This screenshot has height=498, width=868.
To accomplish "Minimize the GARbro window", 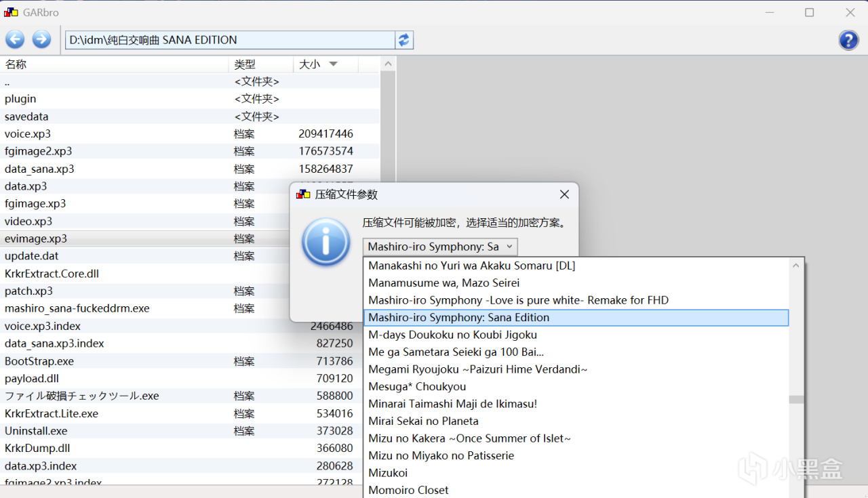I will click(769, 12).
